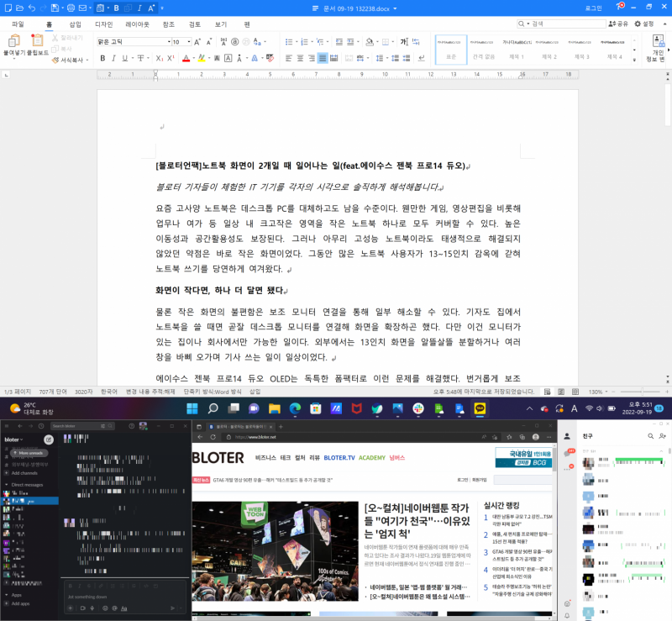The width and height of the screenshot is (672, 621).
Task: Open the ACADEMY link on Bloter site
Action: (372, 458)
